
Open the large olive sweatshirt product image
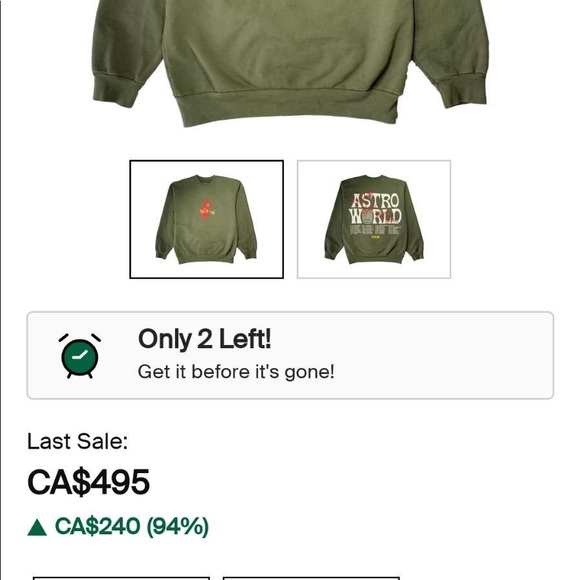coord(290,63)
